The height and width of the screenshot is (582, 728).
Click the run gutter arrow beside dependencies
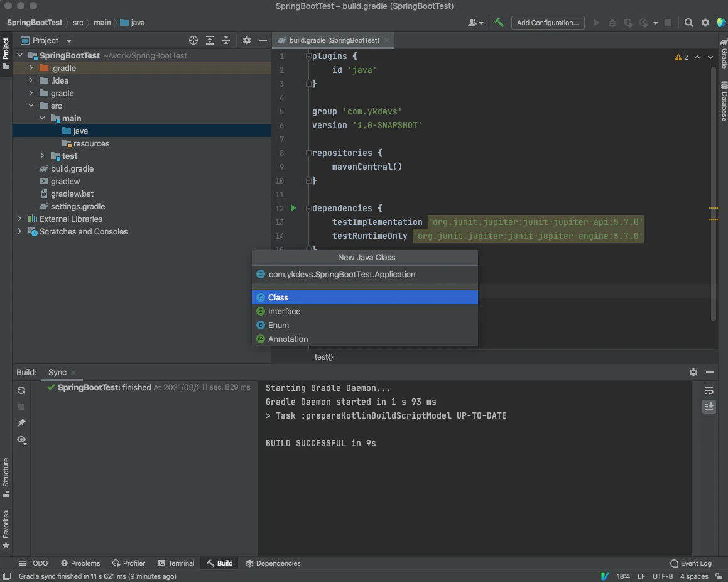click(293, 208)
